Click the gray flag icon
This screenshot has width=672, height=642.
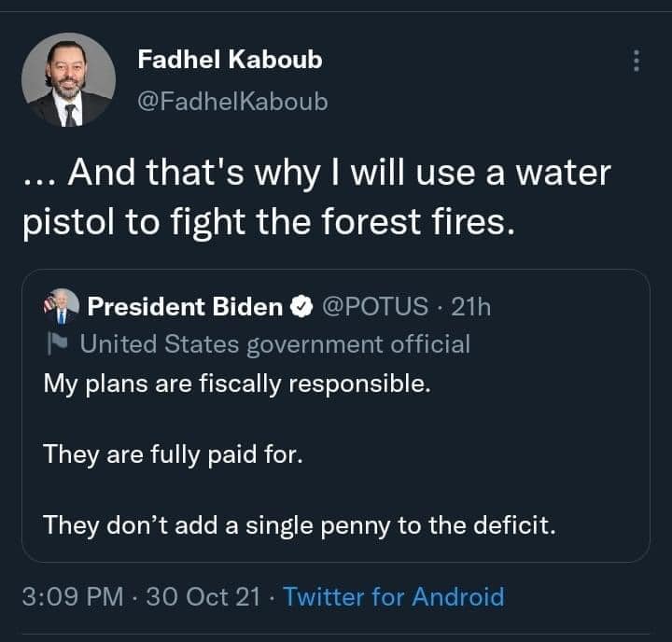click(54, 344)
